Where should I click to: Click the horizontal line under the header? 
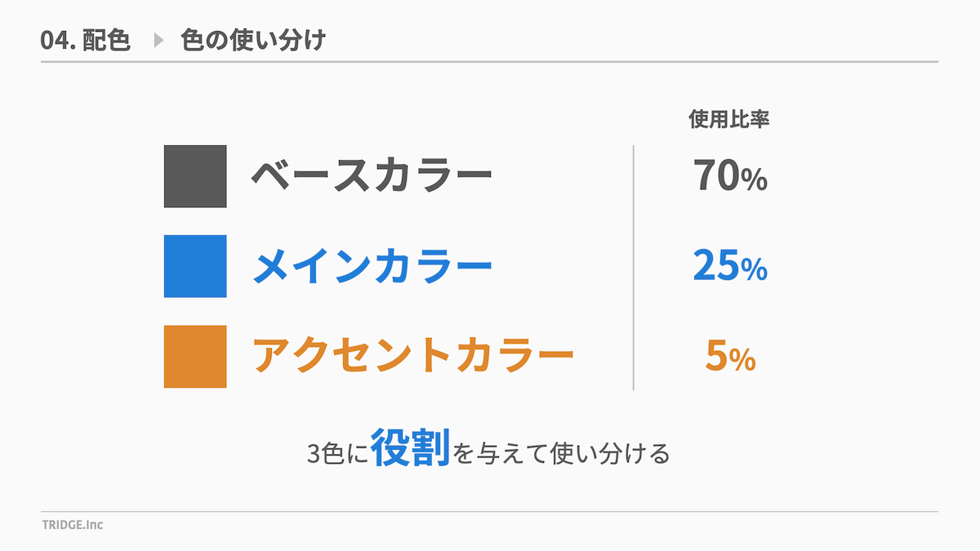click(489, 62)
